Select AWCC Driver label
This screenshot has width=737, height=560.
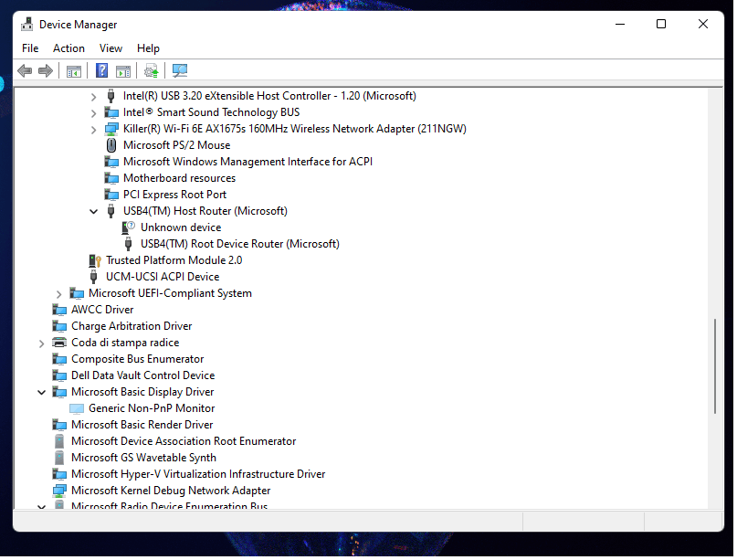[102, 310]
